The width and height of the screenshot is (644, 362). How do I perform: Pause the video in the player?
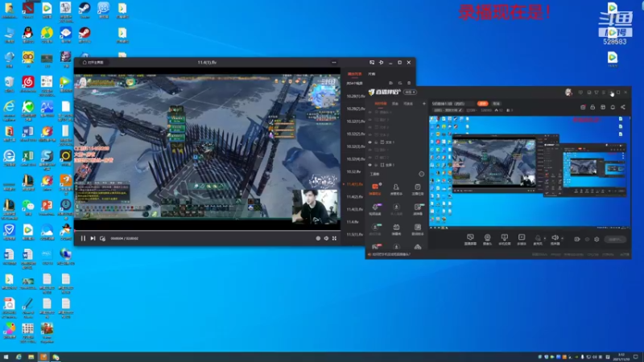click(x=83, y=238)
